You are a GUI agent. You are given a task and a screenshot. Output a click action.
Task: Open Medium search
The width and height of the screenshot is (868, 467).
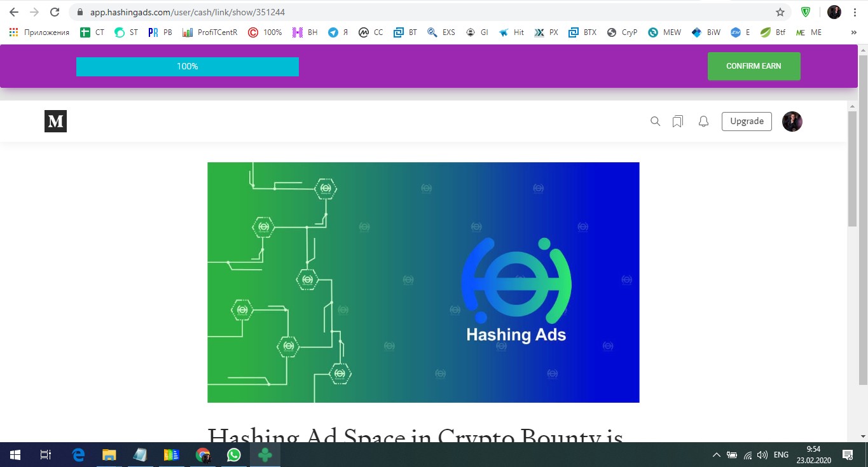(x=655, y=122)
